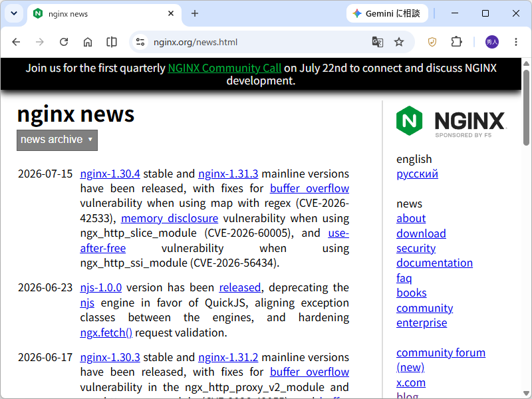Screen dimensions: 532x399
Task: Close the nginx news tab
Action: point(171,13)
